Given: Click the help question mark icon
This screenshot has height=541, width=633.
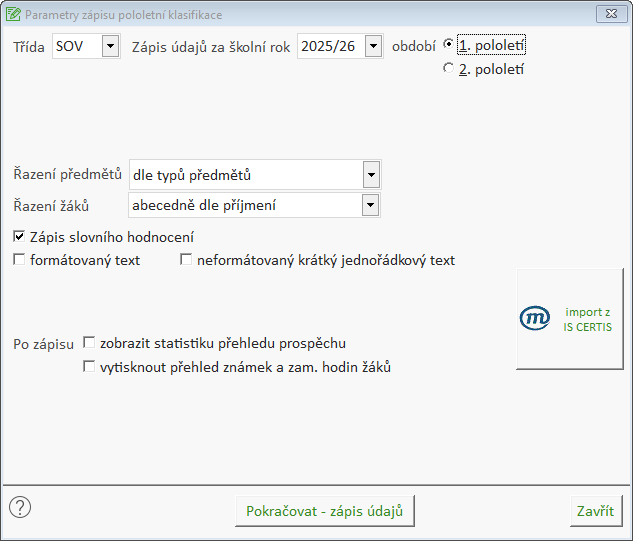Looking at the screenshot, I should (20, 507).
